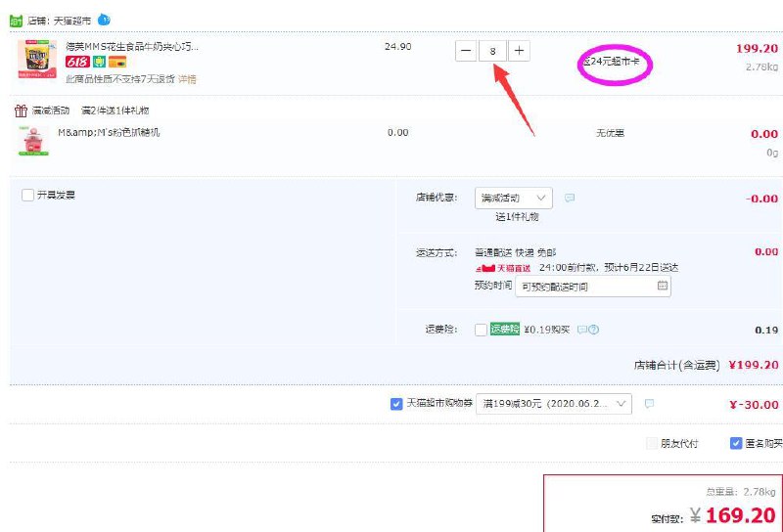Click the 满2件送1件礼物 promotion text
Viewport: 783px width, 532px height.
[115, 111]
